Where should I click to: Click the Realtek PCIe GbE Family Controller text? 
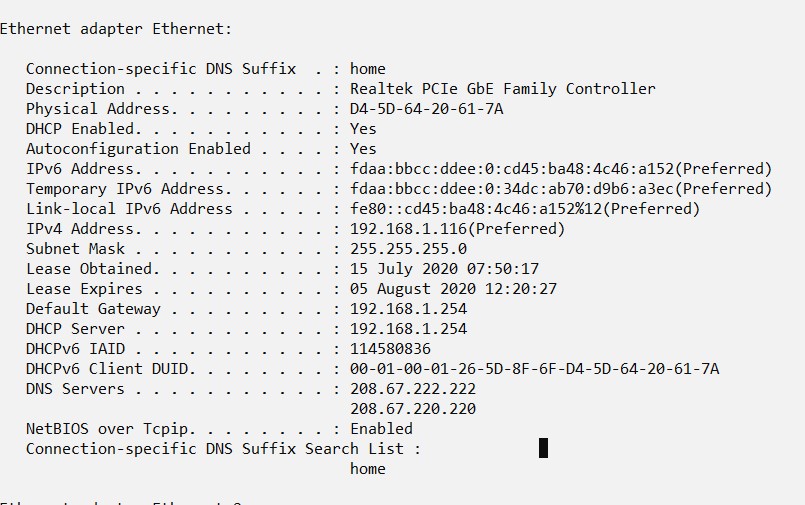click(502, 89)
